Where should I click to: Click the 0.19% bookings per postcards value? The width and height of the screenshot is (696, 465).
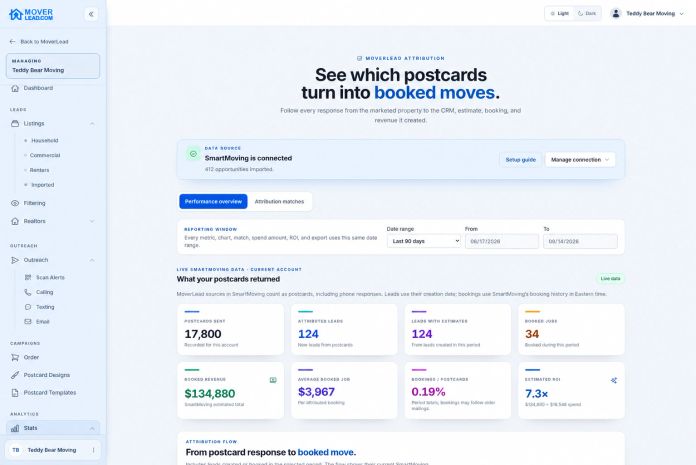pyautogui.click(x=428, y=392)
